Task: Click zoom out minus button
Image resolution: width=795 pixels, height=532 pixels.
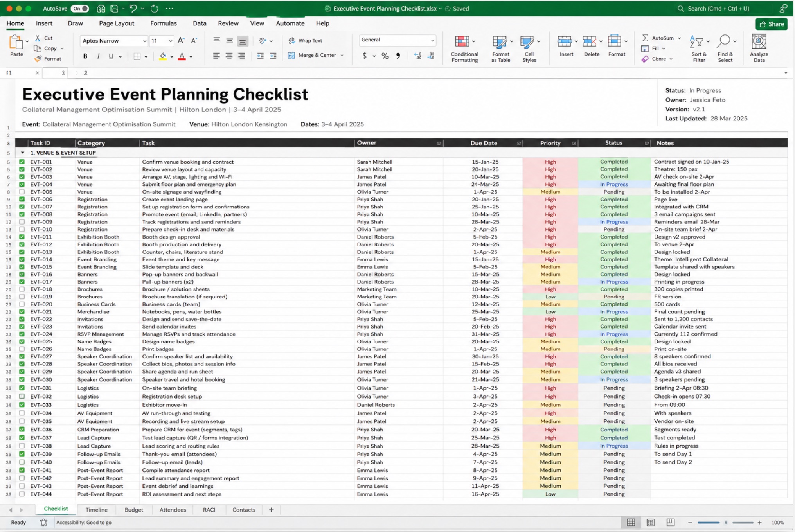Action: pos(690,523)
